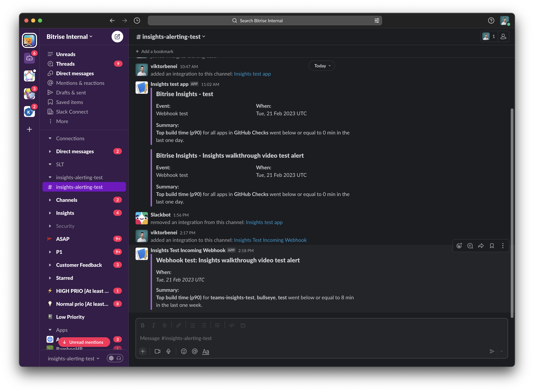This screenshot has width=534, height=392.
Task: Click the compose new message icon
Action: [x=117, y=37]
